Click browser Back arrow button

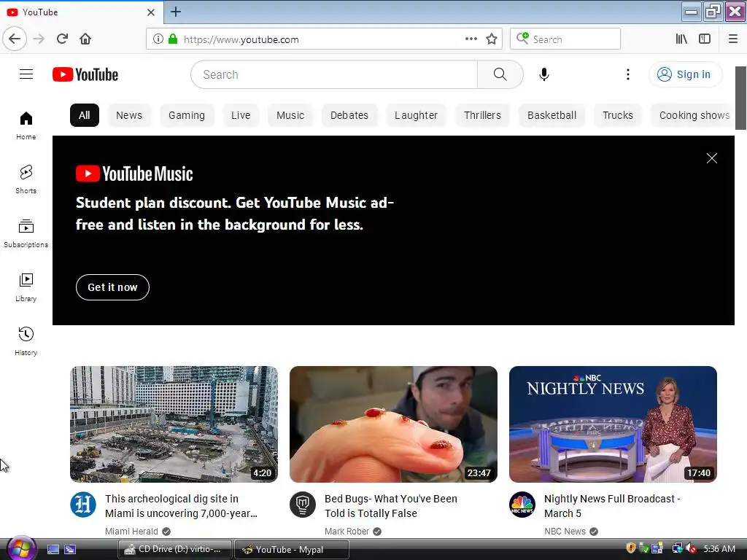tap(15, 39)
